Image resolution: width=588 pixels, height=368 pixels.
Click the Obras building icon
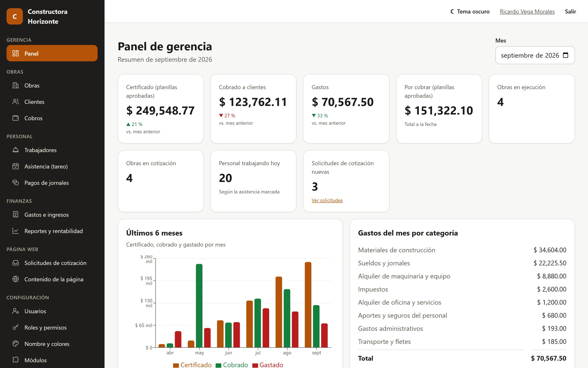pyautogui.click(x=16, y=85)
